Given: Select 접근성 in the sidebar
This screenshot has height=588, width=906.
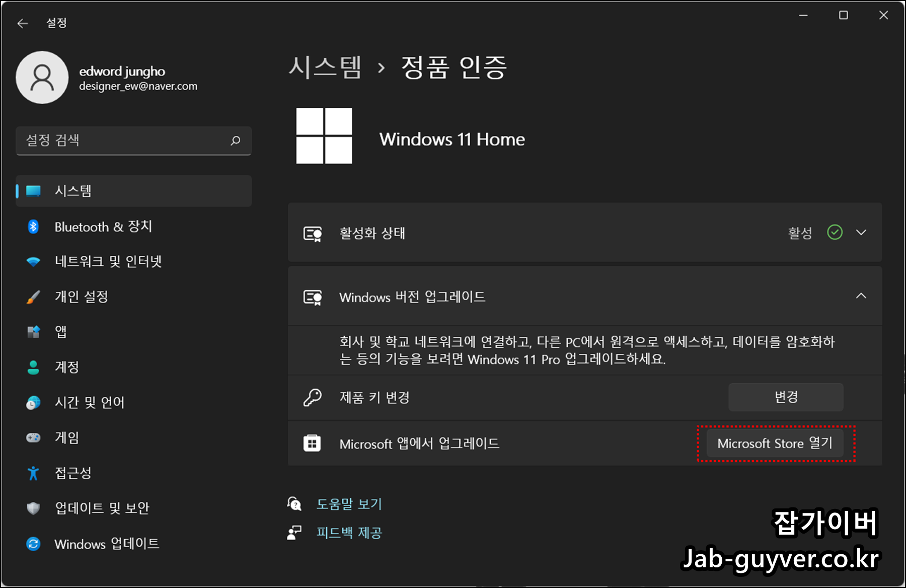Looking at the screenshot, I should coord(33,473).
